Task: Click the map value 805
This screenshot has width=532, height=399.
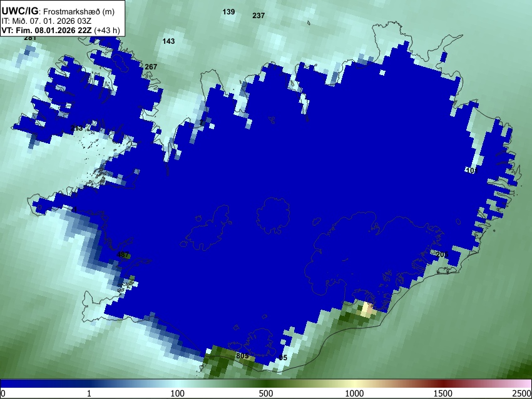Action: pyautogui.click(x=242, y=356)
